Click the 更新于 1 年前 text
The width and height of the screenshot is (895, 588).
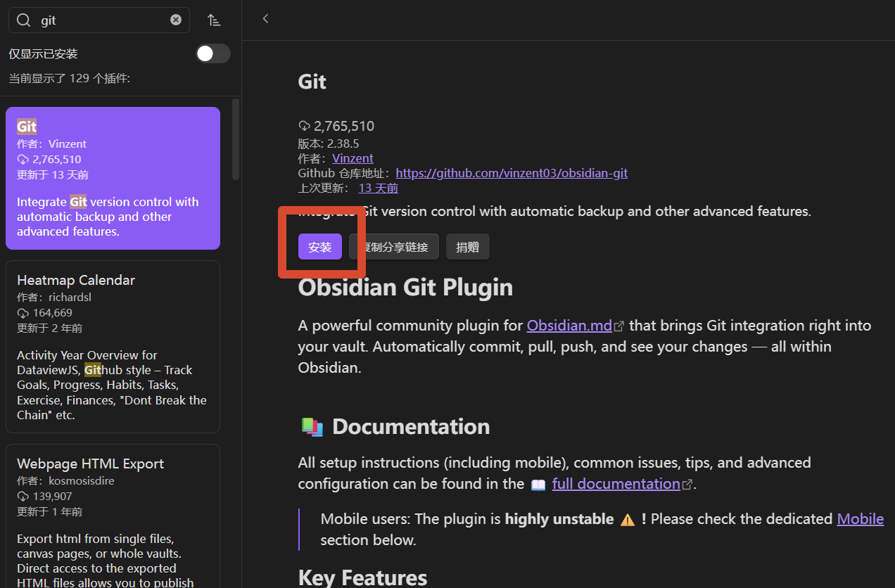point(49,512)
